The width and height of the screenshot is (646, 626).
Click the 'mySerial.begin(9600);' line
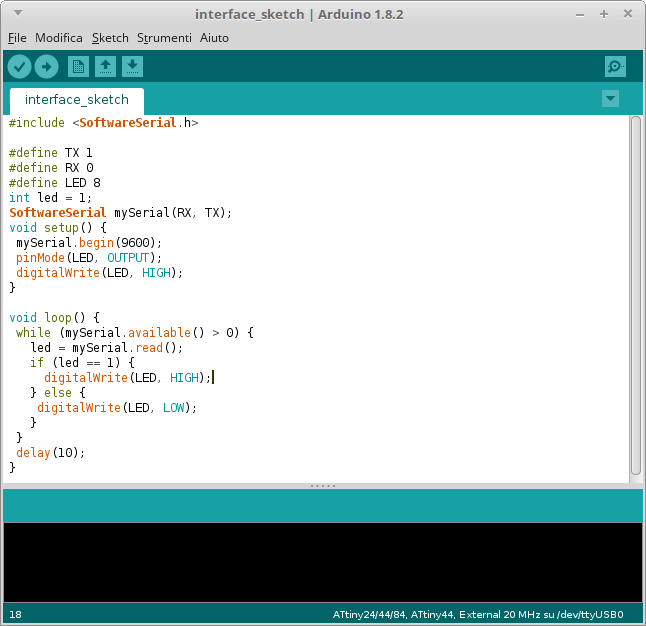click(x=89, y=243)
